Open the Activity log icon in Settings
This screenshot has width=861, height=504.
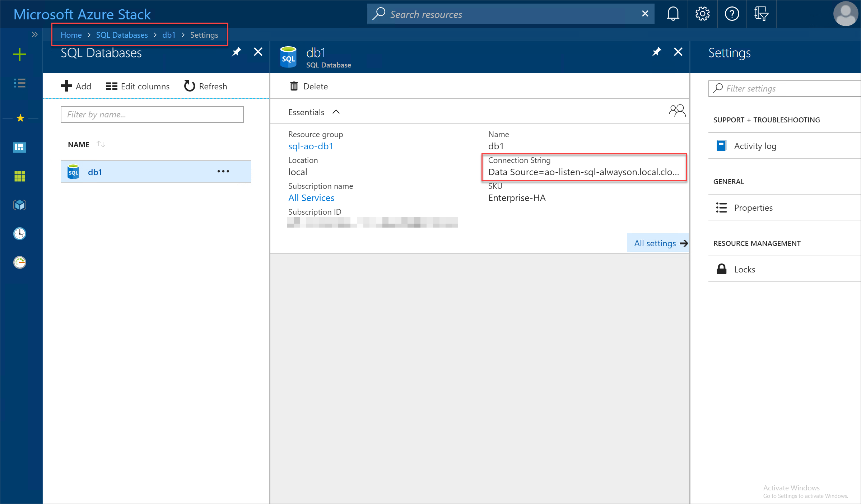pos(721,145)
